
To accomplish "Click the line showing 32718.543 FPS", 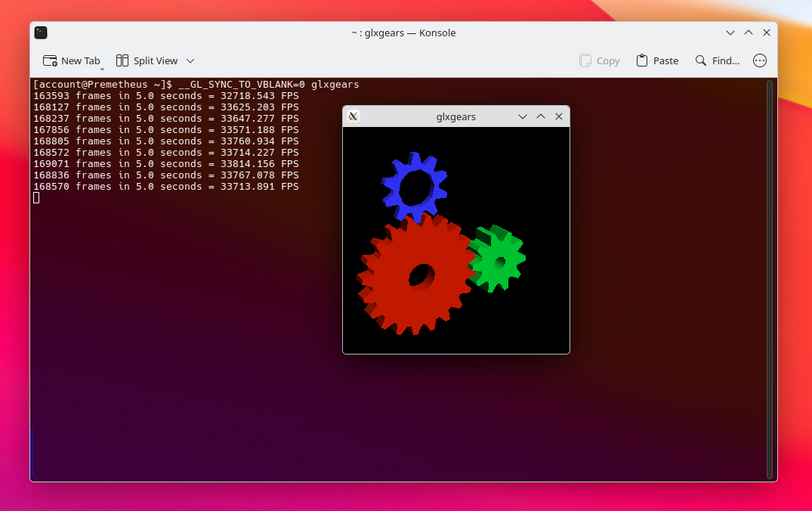I will coord(166,96).
